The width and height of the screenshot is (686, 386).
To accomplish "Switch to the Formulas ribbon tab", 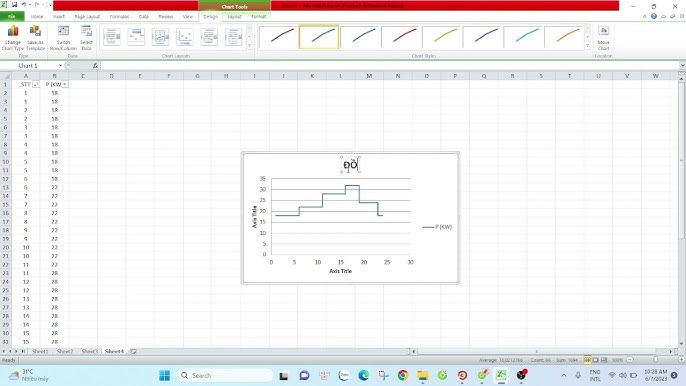I will pos(119,17).
